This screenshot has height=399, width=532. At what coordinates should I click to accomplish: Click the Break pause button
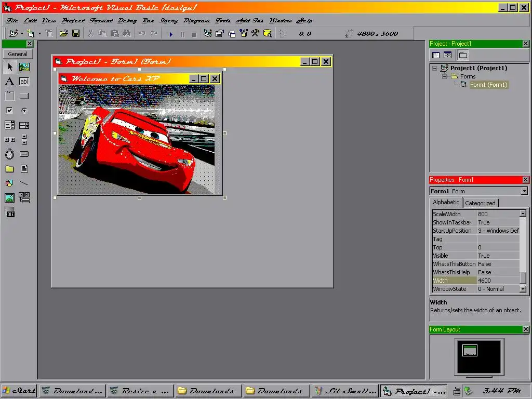tap(183, 34)
